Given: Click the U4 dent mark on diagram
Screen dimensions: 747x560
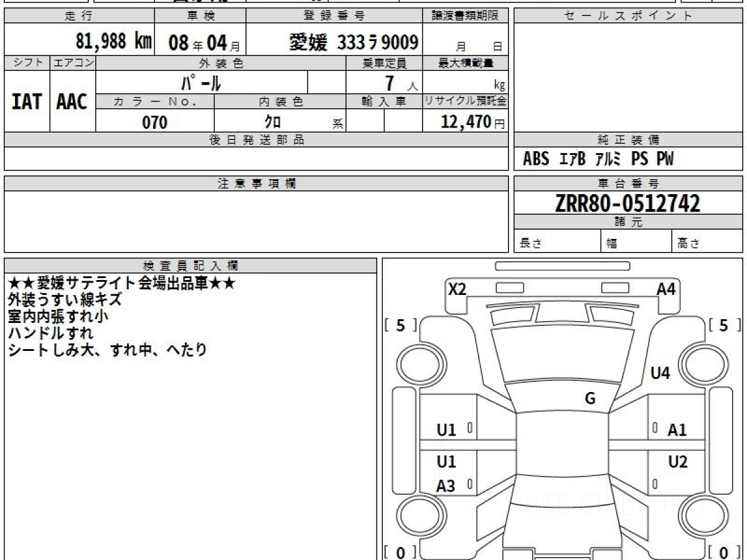Looking at the screenshot, I should (660, 373).
